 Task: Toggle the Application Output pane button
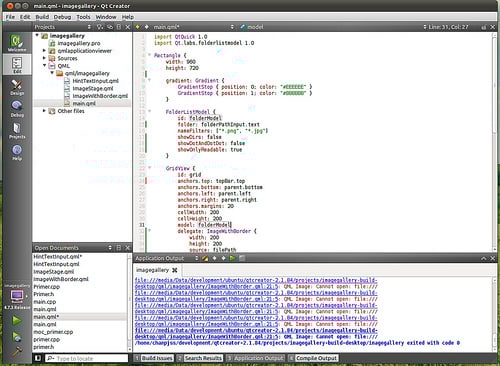(x=256, y=358)
